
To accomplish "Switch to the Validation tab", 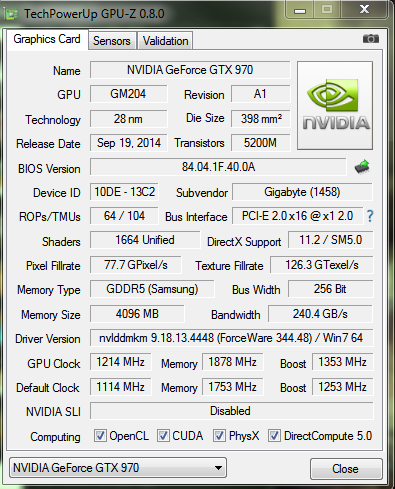I will click(165, 41).
